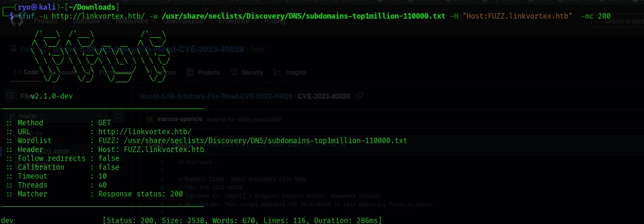Click the 'Matcher : Response status: 200' line

click(x=94, y=194)
